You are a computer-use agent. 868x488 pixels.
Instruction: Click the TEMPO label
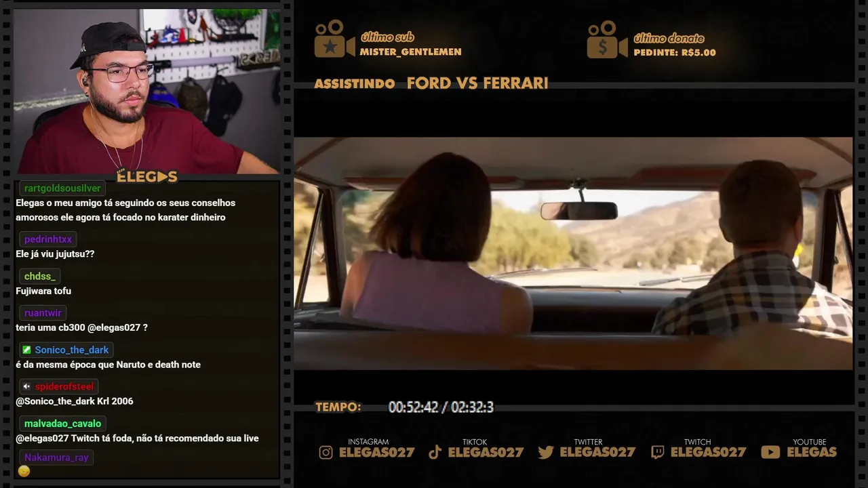(x=338, y=407)
